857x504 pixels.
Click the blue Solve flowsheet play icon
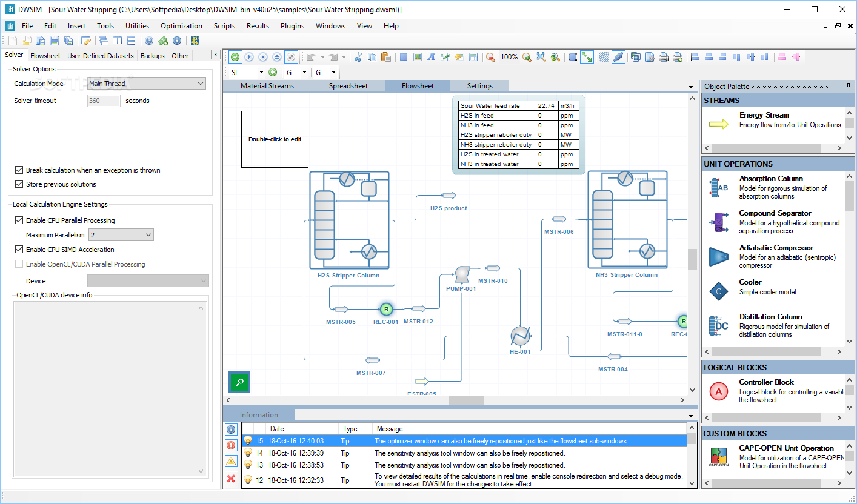click(249, 57)
